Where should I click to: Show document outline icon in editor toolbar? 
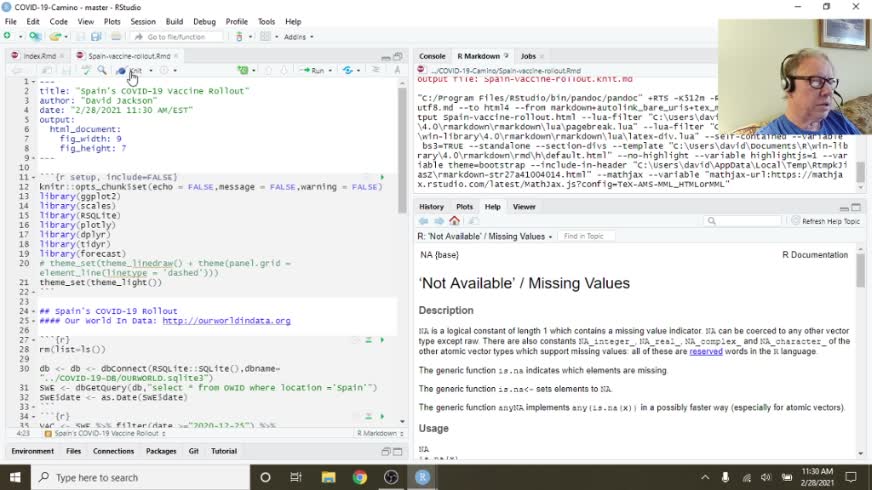[x=376, y=70]
